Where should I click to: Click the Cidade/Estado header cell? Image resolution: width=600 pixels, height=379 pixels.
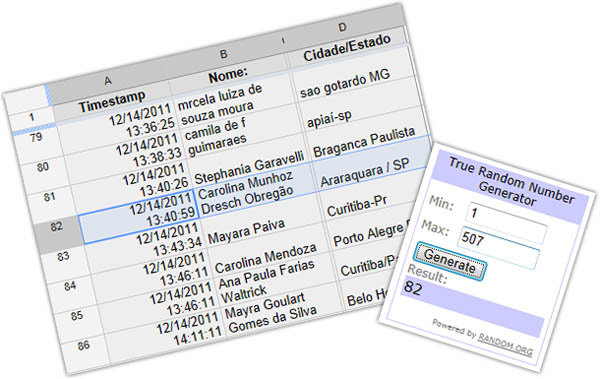click(x=347, y=47)
